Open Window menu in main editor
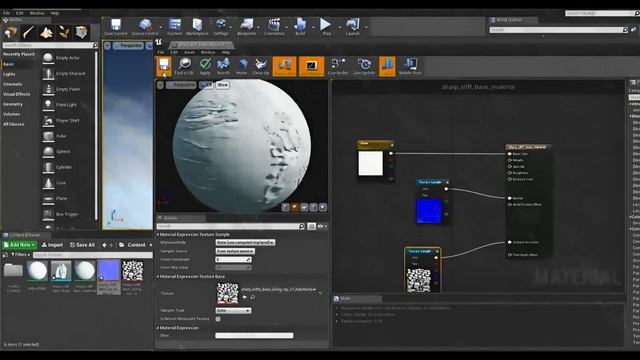Screen dimensions: 640x360 [37, 13]
